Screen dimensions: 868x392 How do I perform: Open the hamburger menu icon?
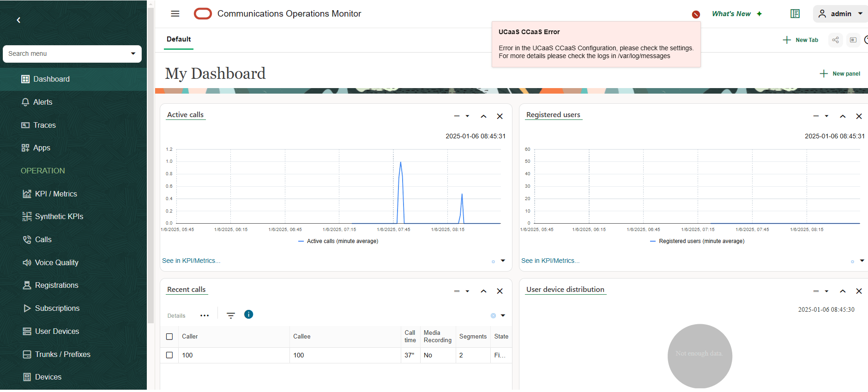(x=175, y=14)
